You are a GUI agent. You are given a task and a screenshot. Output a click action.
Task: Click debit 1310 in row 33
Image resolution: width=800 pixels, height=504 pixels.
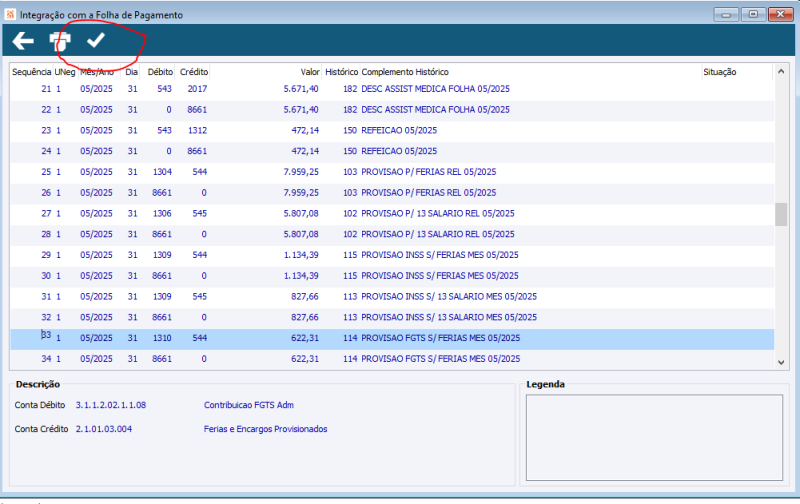tap(162, 338)
